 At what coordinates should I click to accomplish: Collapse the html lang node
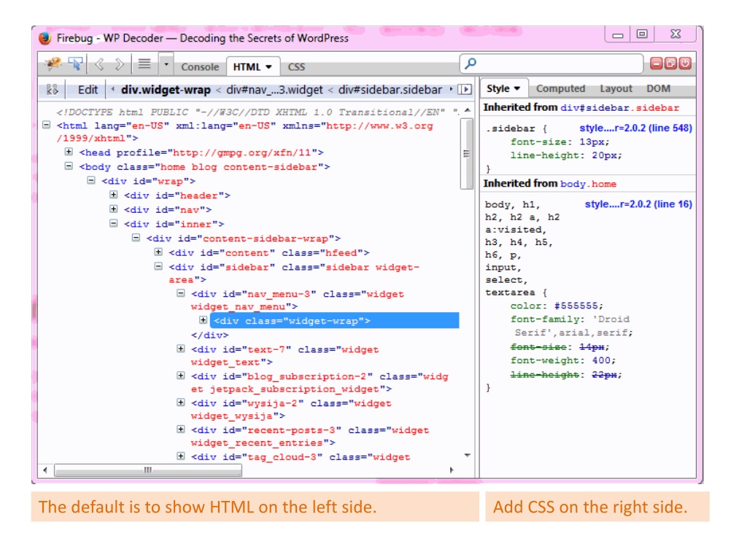pos(46,125)
